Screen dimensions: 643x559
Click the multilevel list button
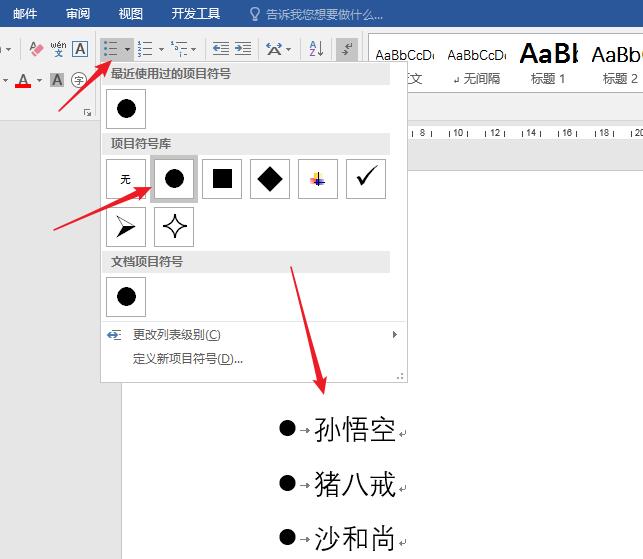(x=179, y=48)
